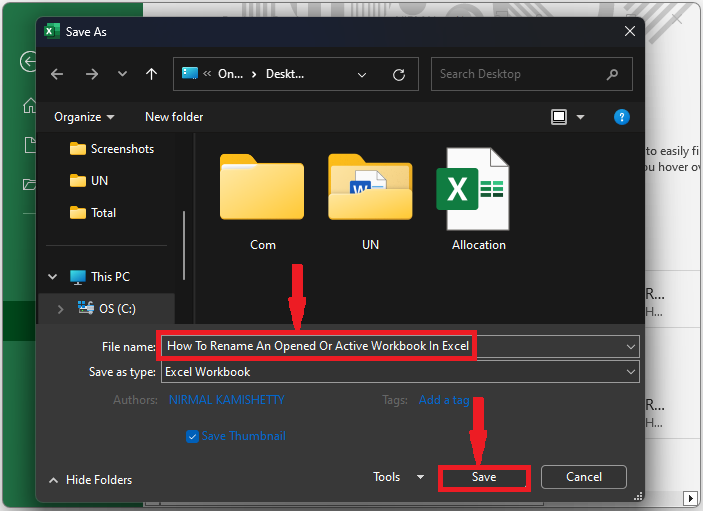Select OS (C:) drive
Screen dimensions: 703x514
[107, 309]
